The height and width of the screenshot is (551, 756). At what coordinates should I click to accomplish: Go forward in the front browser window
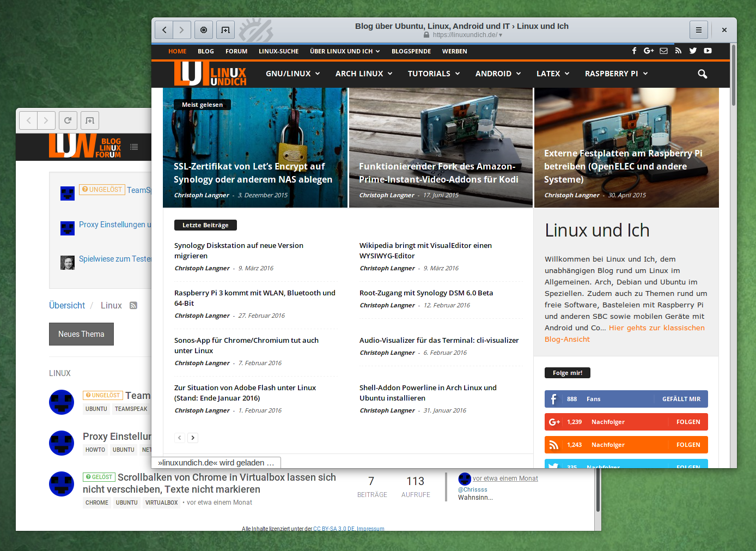pyautogui.click(x=182, y=30)
